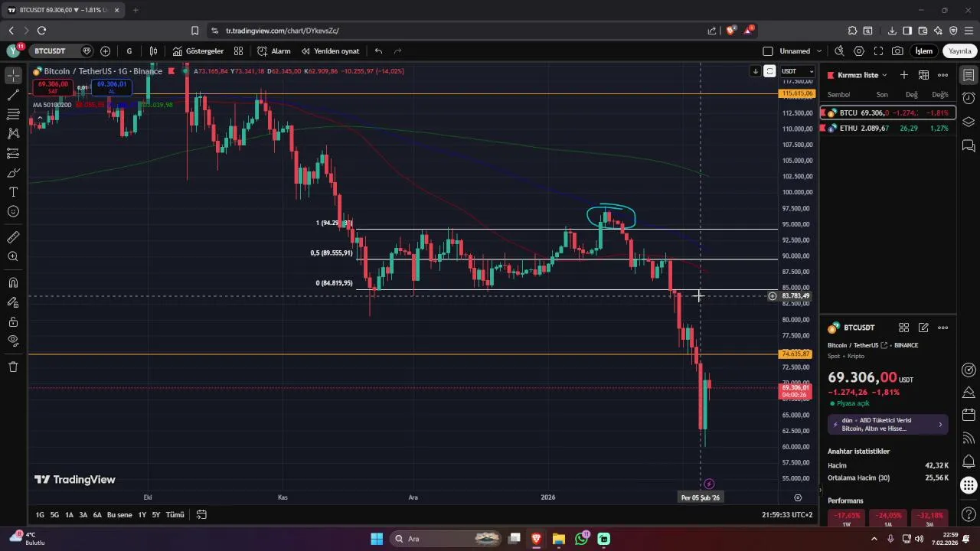Open the BTCUSDT symbol search box

(61, 51)
